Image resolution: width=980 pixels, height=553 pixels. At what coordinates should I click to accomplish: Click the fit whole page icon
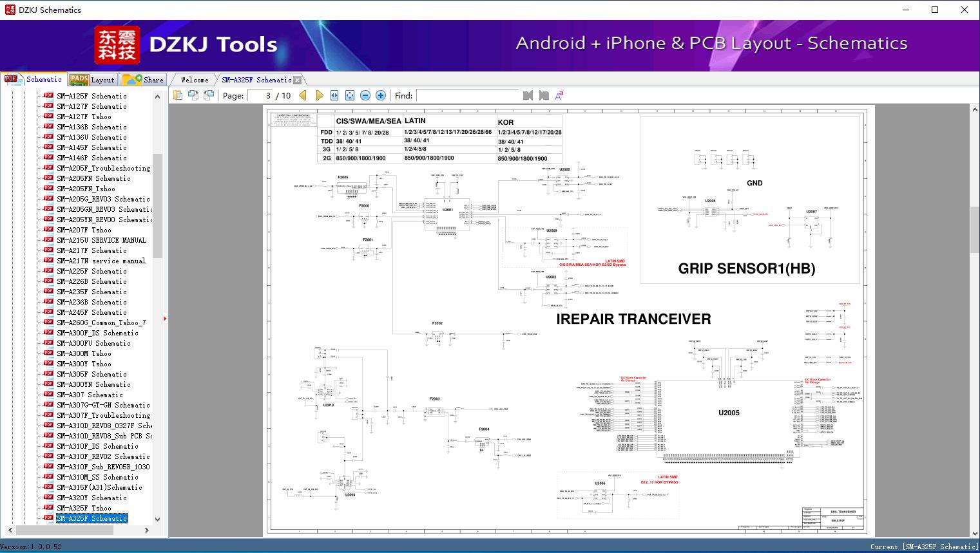[x=349, y=95]
